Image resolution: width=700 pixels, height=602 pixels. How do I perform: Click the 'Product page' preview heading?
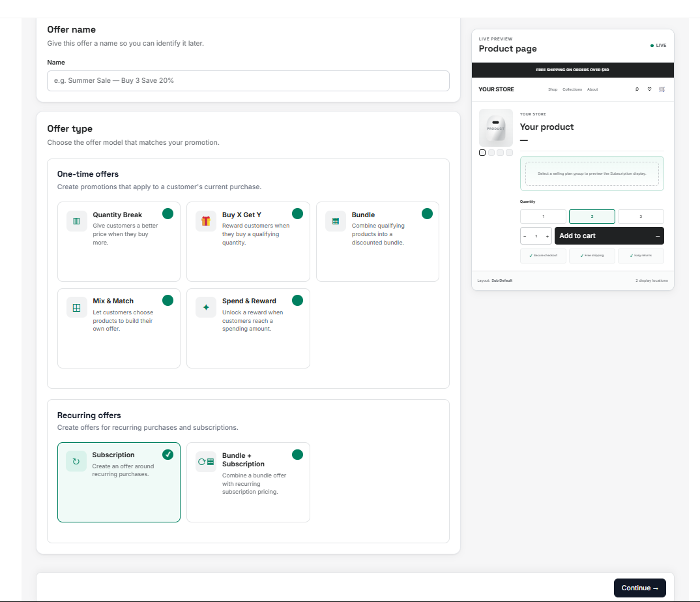[x=508, y=49]
